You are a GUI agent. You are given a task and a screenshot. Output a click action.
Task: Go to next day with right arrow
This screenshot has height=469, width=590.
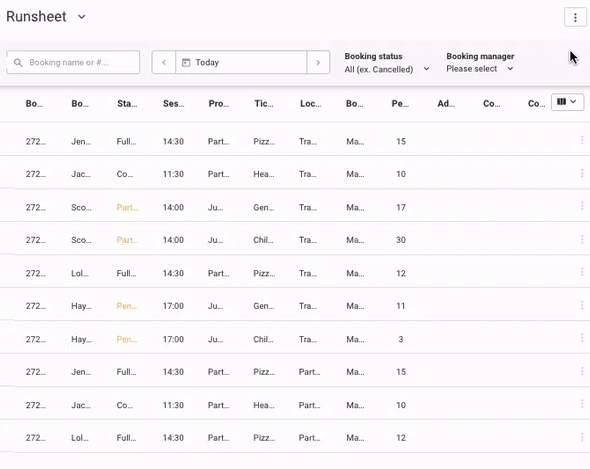318,62
